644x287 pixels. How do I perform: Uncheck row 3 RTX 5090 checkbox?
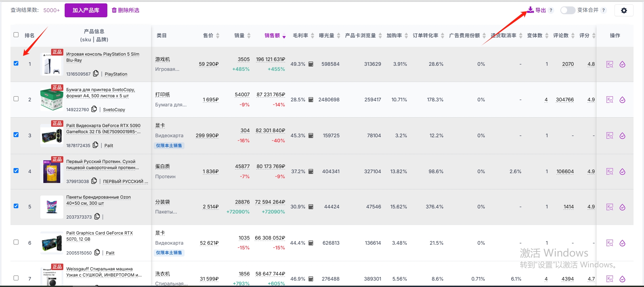(16, 135)
